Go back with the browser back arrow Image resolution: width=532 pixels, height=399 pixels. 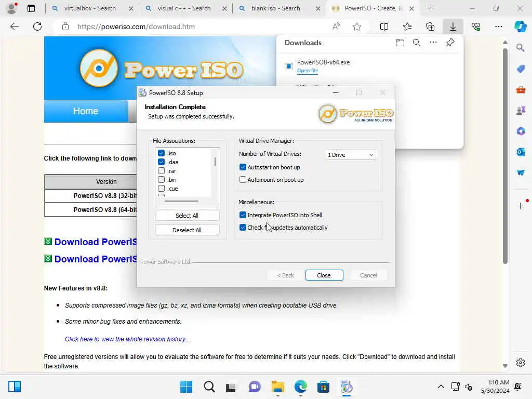click(x=14, y=26)
